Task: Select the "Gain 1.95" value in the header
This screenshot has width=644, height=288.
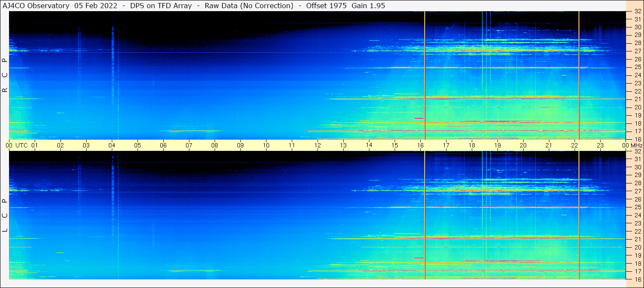Action: pos(368,6)
